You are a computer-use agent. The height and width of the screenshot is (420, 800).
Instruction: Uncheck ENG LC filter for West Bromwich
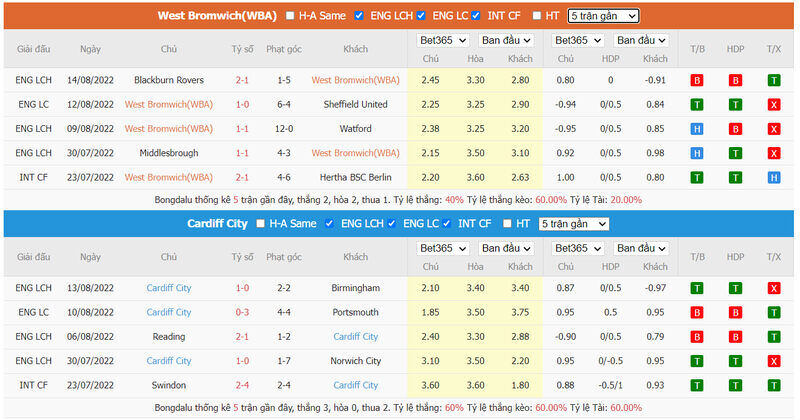coord(421,16)
